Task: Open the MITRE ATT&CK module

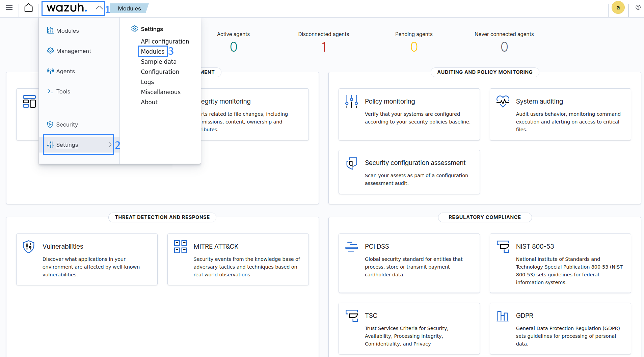Action: pyautogui.click(x=238, y=259)
